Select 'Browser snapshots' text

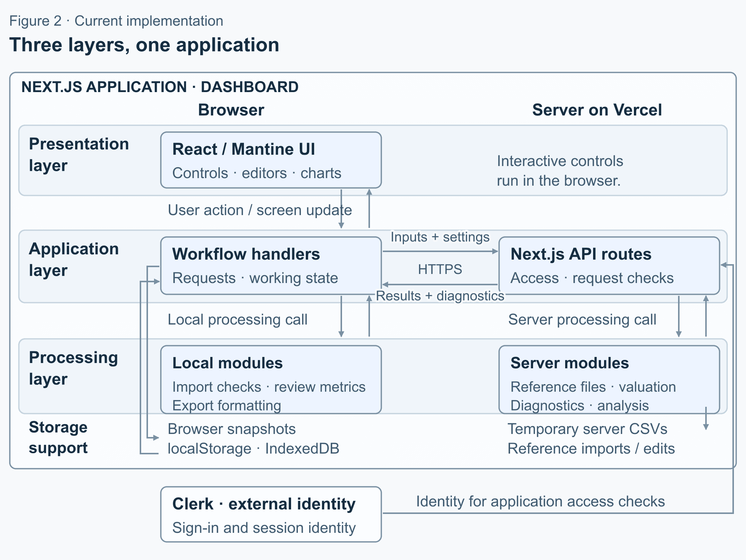[x=231, y=429]
